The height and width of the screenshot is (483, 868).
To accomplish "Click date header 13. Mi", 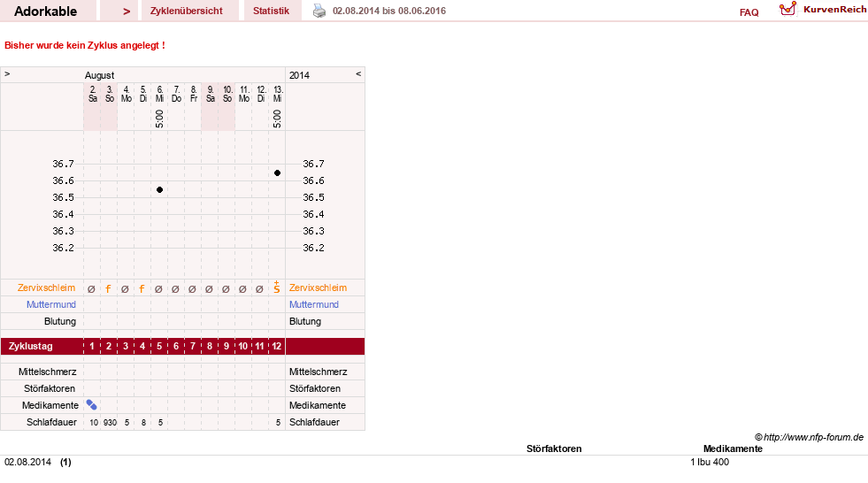I will (277, 94).
